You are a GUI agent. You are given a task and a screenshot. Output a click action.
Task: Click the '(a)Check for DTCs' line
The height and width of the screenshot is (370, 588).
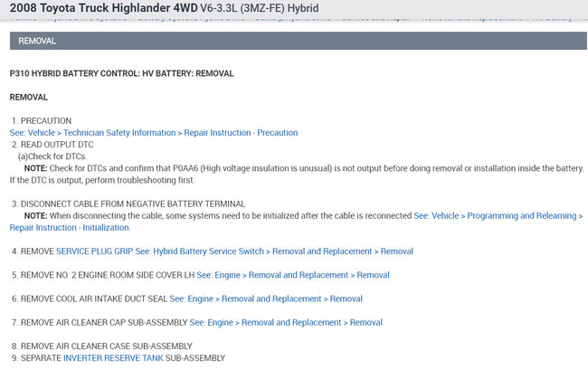[52, 157]
